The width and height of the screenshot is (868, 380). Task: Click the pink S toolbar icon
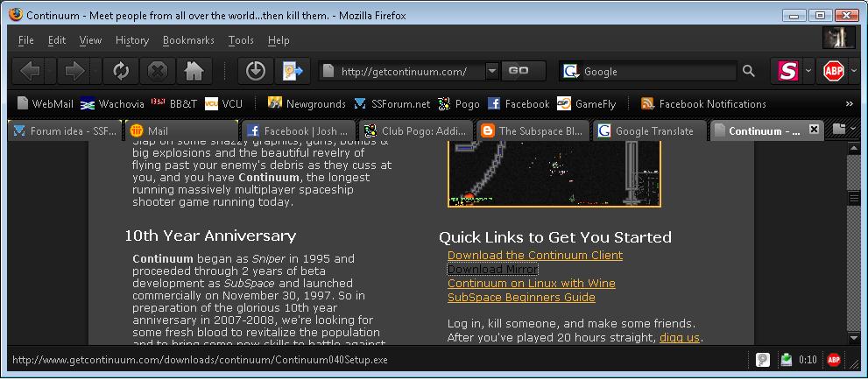[787, 71]
